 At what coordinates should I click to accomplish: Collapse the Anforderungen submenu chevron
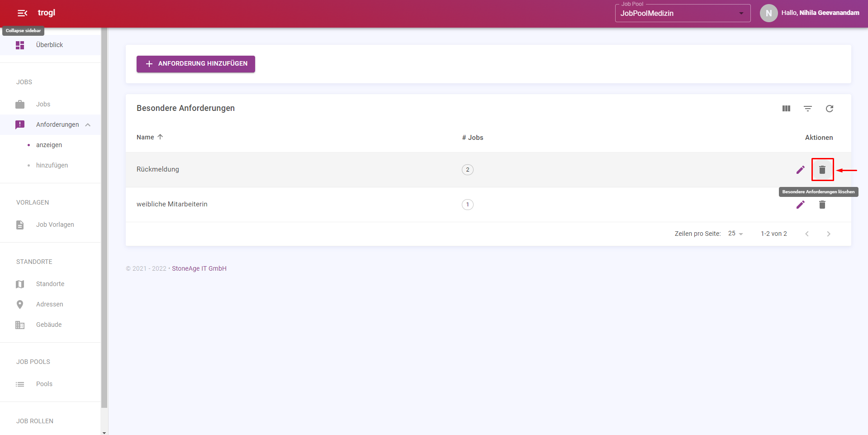pos(88,125)
